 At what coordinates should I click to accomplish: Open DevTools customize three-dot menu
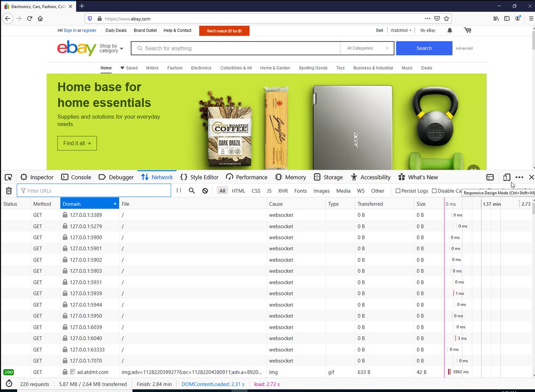[519, 177]
